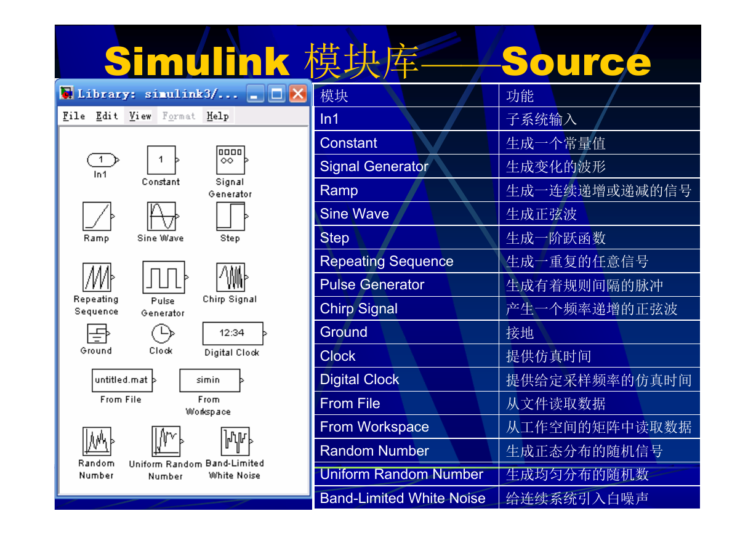Close the Library simulink3 window
The width and height of the screenshot is (756, 535).
pyautogui.click(x=298, y=94)
